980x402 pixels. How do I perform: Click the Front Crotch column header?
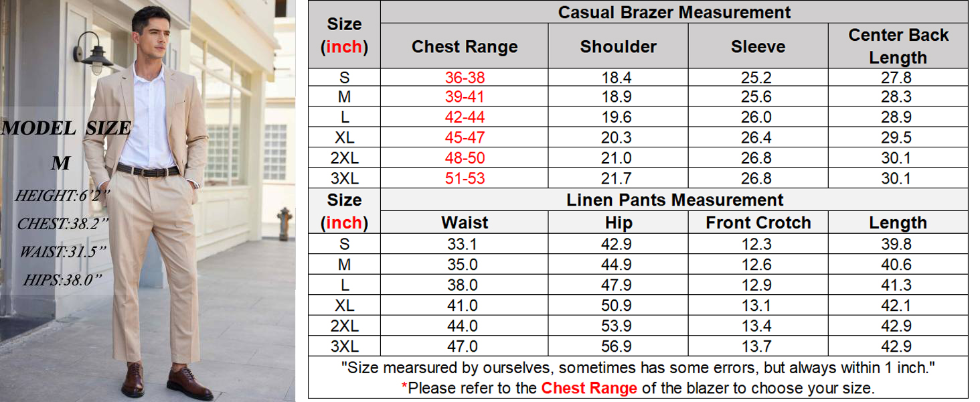click(758, 222)
